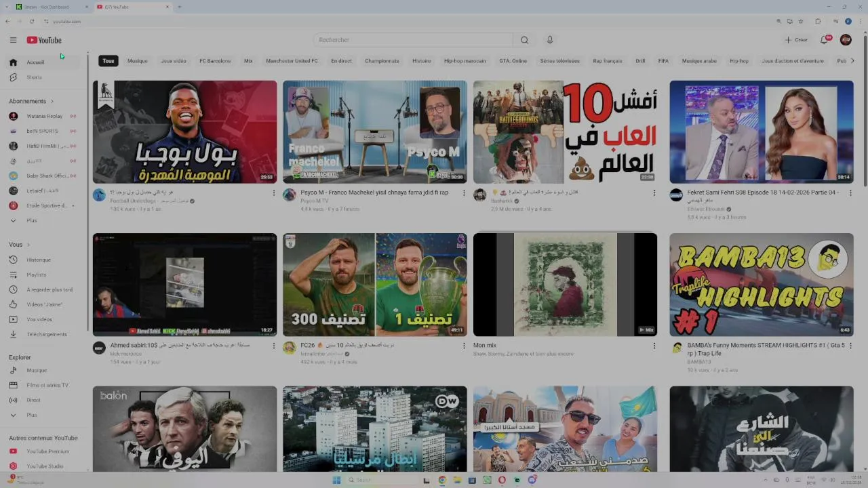The image size is (868, 488).
Task: Open Historique in the sidebar
Action: click(44, 260)
